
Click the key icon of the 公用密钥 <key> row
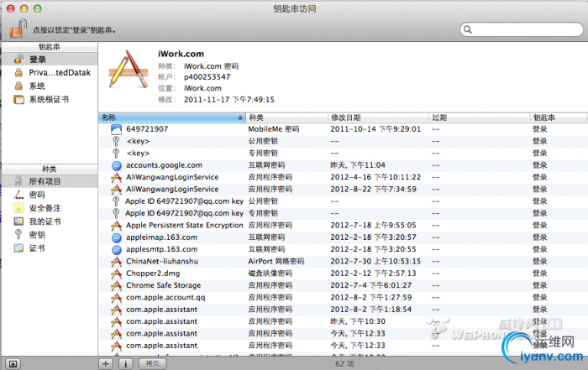[116, 141]
